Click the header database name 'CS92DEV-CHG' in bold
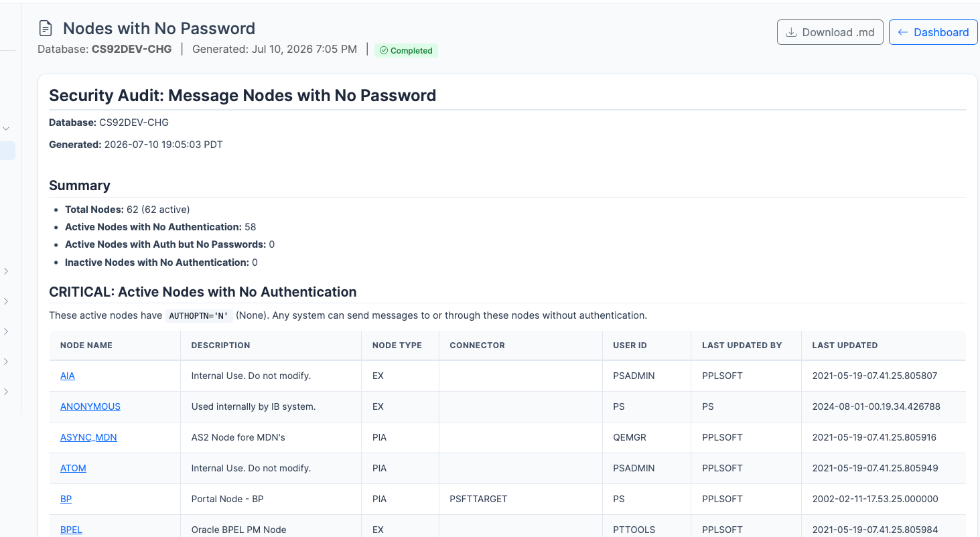 pos(131,49)
